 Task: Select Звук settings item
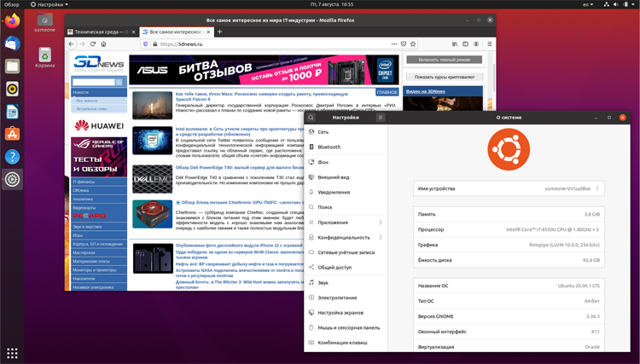(x=346, y=282)
